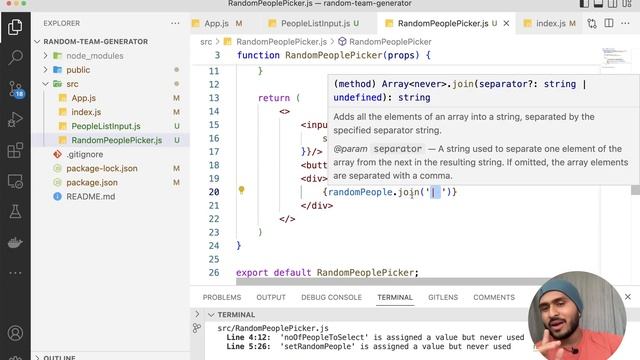The width and height of the screenshot is (640, 360).
Task: Toggle secondary sidebar layout icon
Action: (x=613, y=4)
